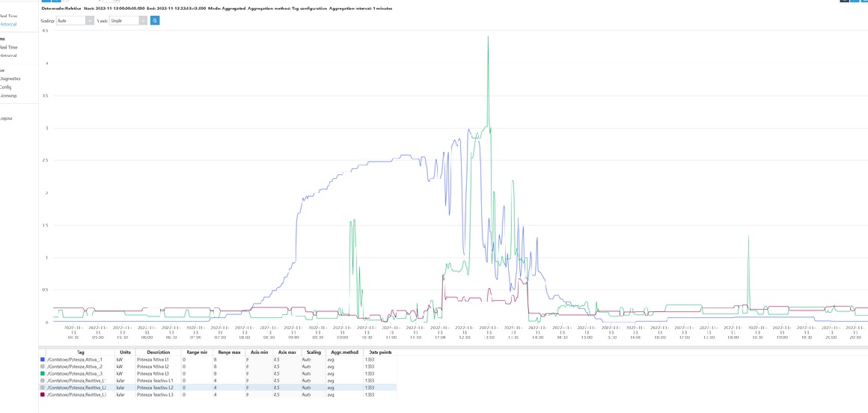Sort table by Tag column header

point(80,352)
